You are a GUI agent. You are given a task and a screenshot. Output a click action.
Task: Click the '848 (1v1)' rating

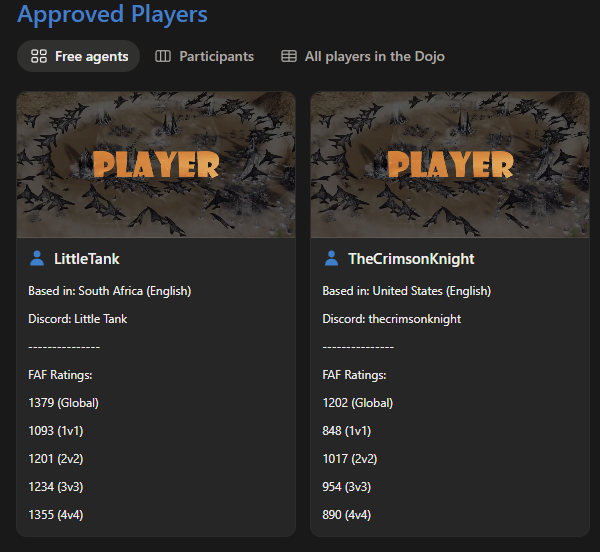(x=347, y=431)
